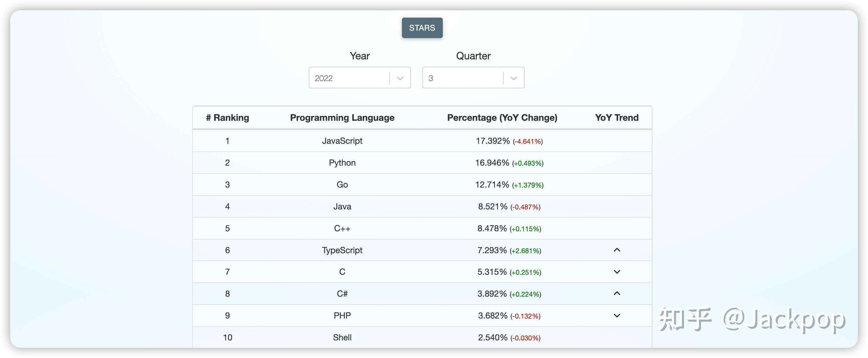Click the Percentage (YoY Change) header
The image size is (868, 358).
pyautogui.click(x=502, y=117)
